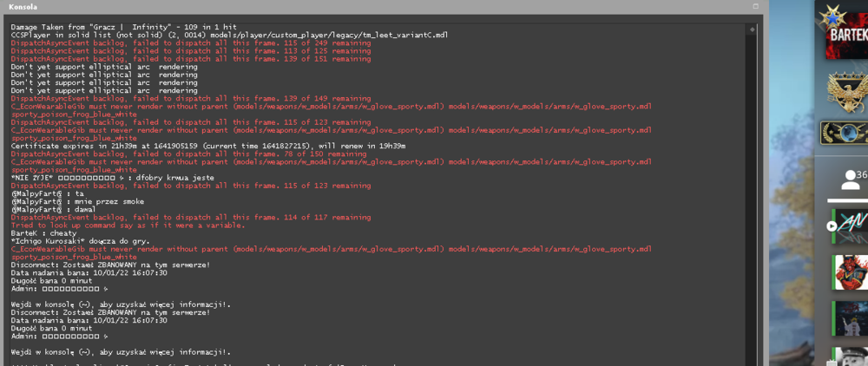Screen dimensions: 868x366
Task: Click the '113 of 125 remaining' backlog line
Action: [191, 51]
